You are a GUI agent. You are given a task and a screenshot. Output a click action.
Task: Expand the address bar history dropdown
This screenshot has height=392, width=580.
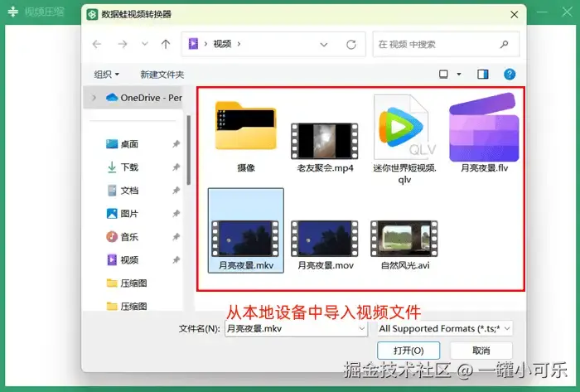click(x=324, y=45)
